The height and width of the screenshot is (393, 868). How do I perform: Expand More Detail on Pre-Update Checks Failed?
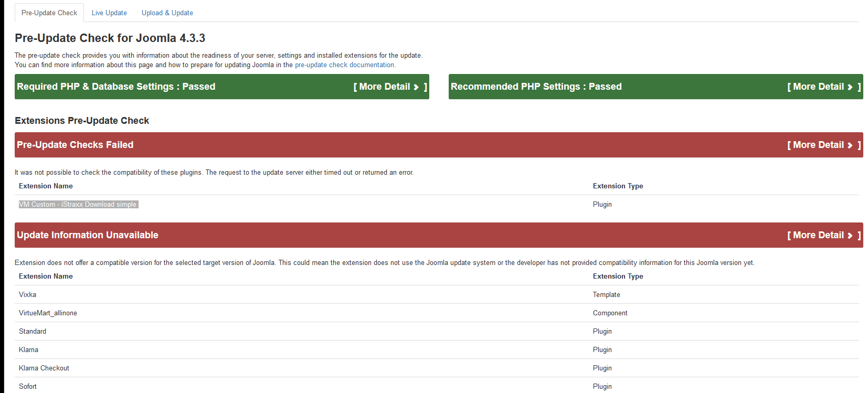(x=824, y=145)
